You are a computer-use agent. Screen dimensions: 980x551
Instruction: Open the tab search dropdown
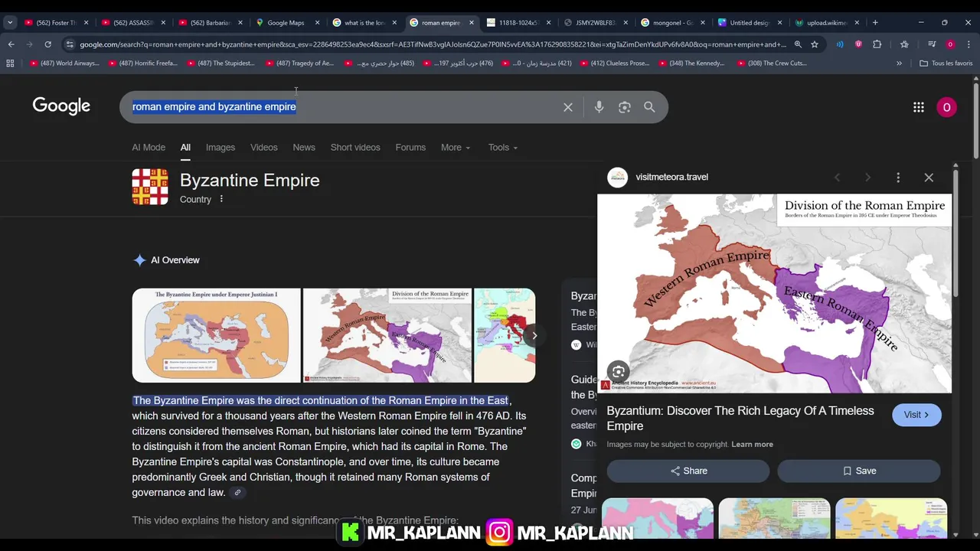point(10,22)
